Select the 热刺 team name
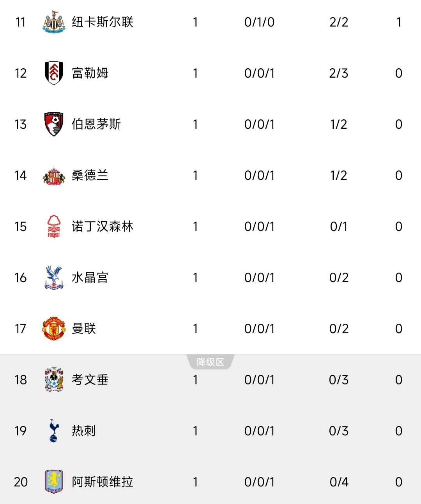Image resolution: width=421 pixels, height=504 pixels. pos(84,431)
